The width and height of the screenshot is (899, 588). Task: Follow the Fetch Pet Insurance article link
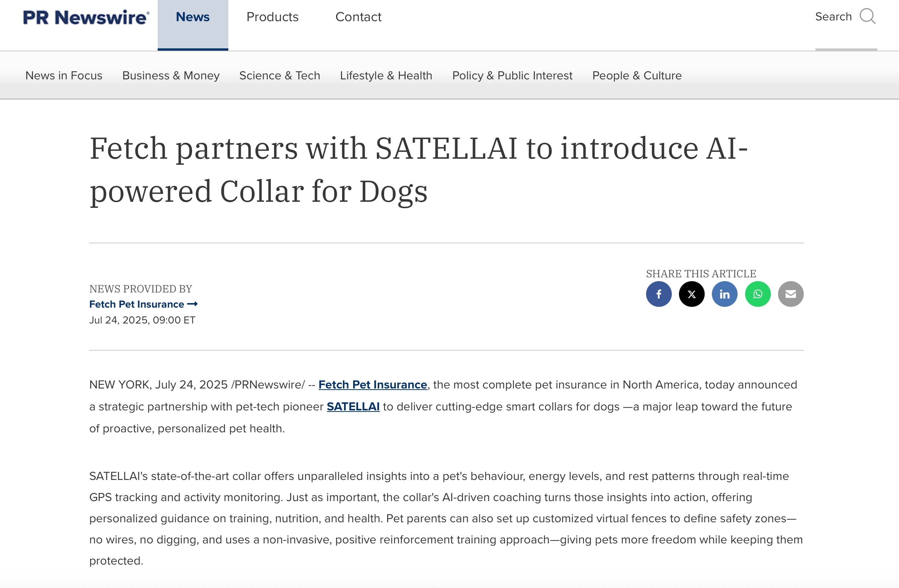click(x=373, y=385)
